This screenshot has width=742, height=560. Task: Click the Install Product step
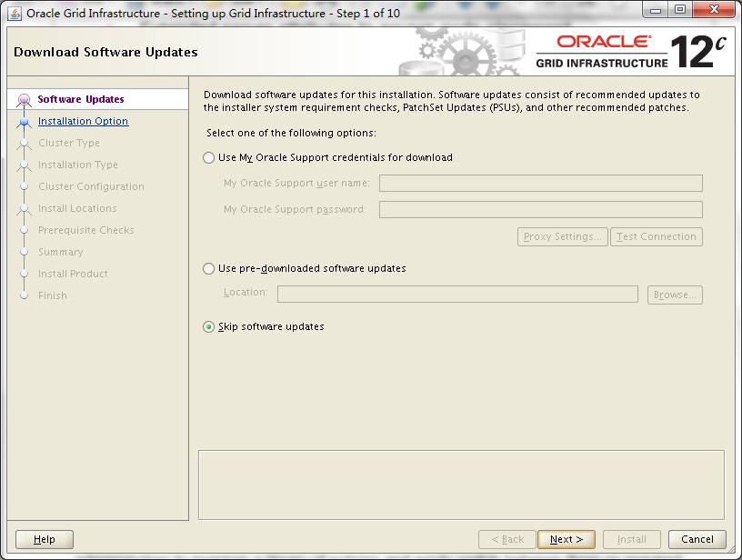coord(73,274)
